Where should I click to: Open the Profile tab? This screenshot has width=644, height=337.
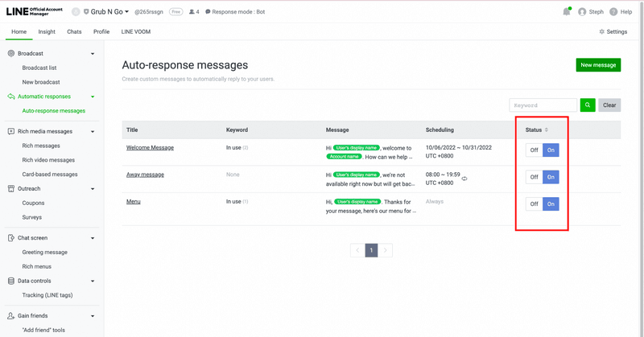[101, 31]
